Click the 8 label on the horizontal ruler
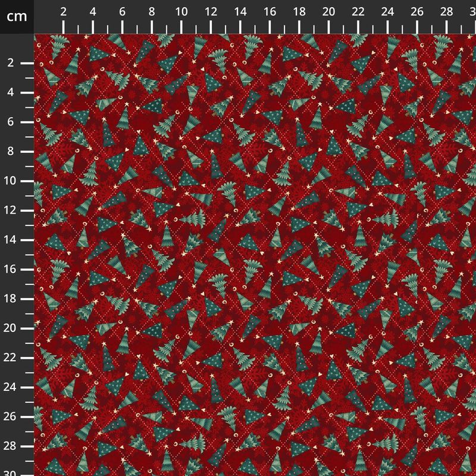Image resolution: width=476 pixels, height=476 pixels. [152, 12]
